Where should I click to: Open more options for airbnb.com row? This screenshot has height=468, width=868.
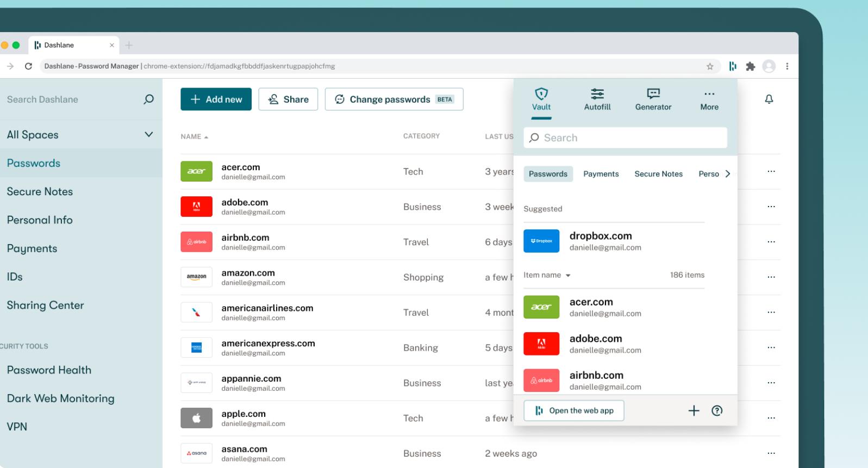click(x=771, y=242)
